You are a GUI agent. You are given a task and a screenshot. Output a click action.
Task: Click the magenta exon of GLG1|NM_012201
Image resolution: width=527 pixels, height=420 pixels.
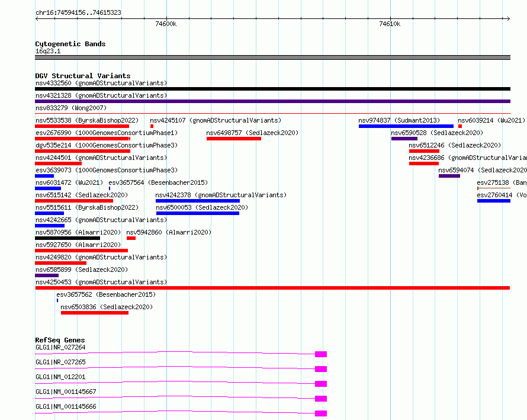pos(321,384)
